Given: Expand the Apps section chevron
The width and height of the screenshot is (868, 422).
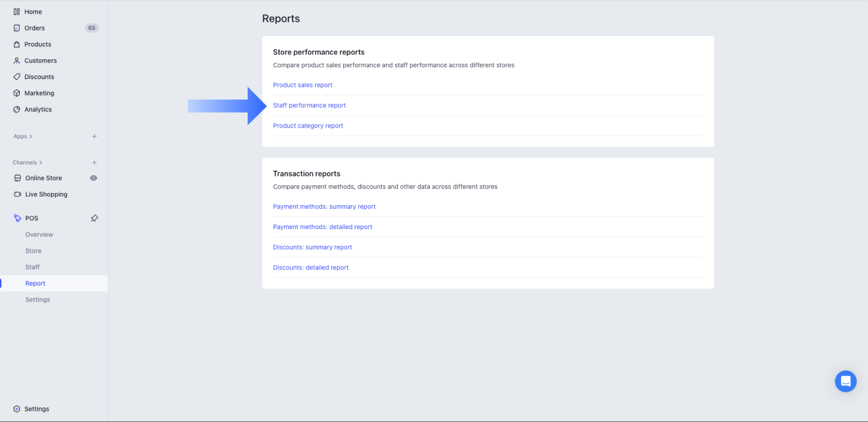Looking at the screenshot, I should pyautogui.click(x=31, y=137).
